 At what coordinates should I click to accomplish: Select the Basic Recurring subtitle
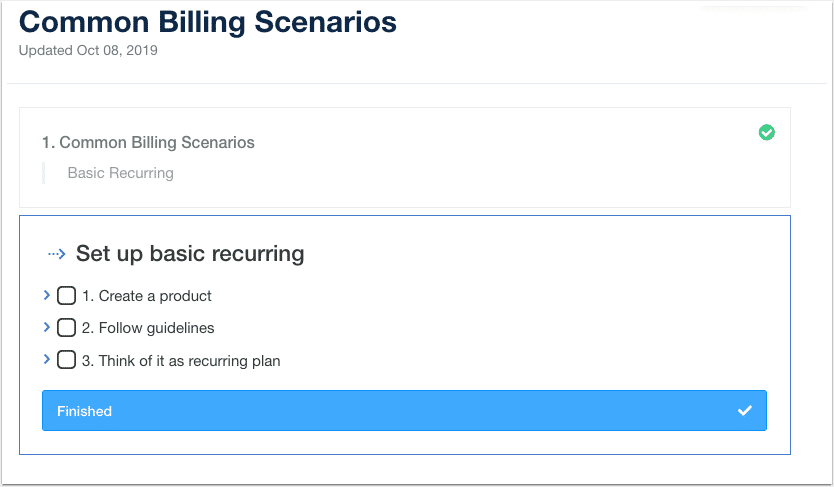coord(121,173)
